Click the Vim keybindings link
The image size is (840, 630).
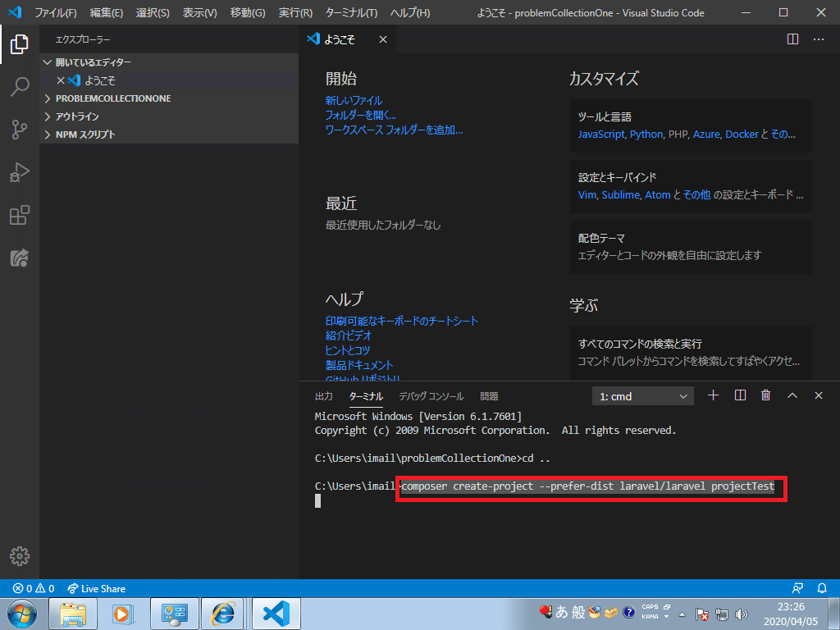coord(587,194)
